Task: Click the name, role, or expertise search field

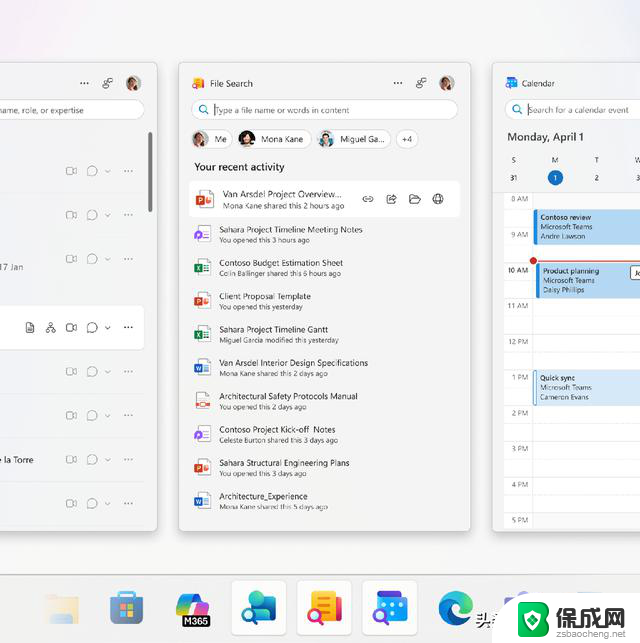Action: pyautogui.click(x=71, y=110)
